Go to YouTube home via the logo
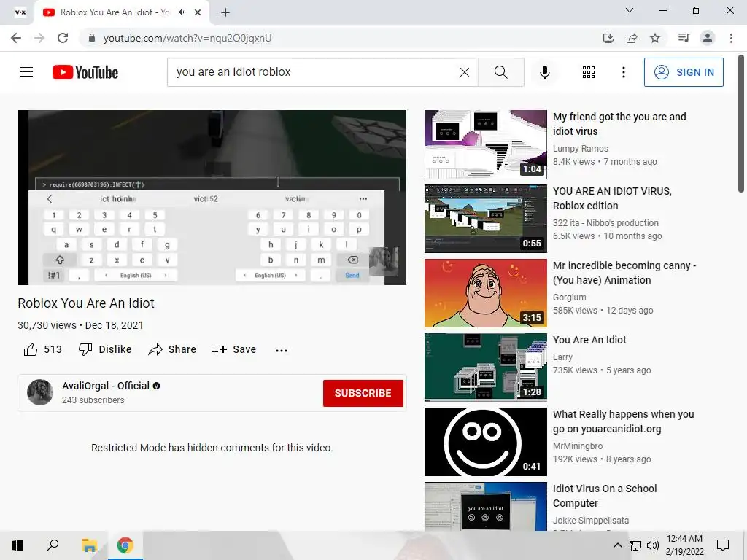Viewport: 747px width, 560px height. (x=85, y=72)
